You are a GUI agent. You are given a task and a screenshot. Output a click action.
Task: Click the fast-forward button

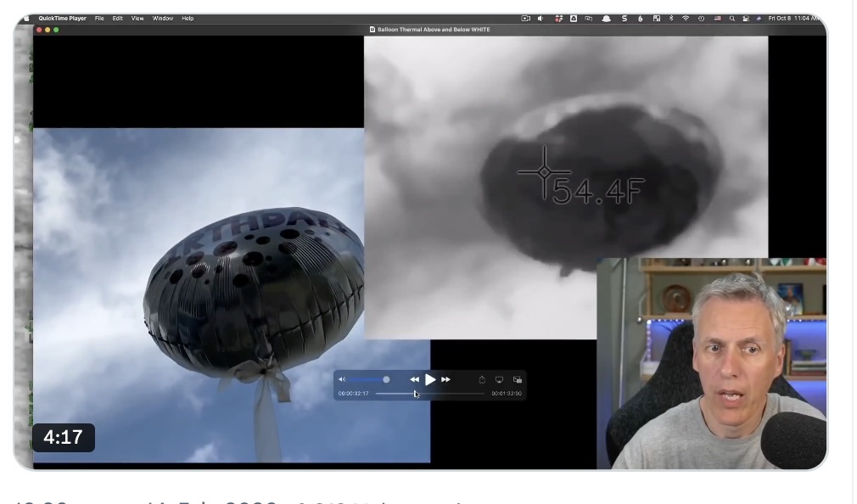click(445, 379)
